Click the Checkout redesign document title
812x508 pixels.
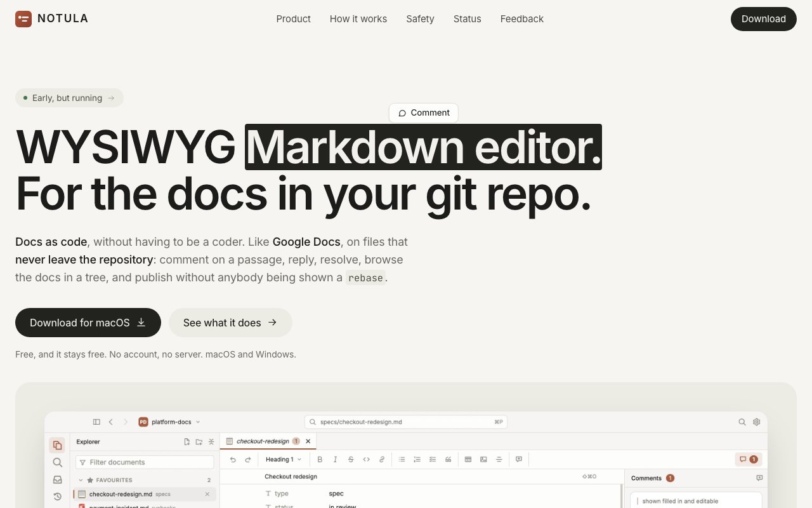291,476
